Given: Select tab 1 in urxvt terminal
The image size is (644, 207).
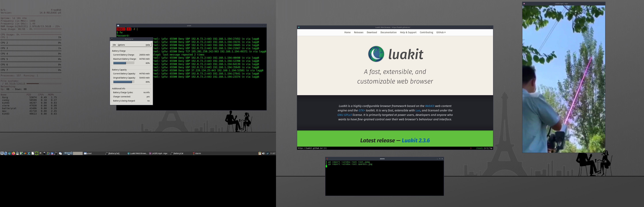Looking at the screenshot, I should point(129,29).
